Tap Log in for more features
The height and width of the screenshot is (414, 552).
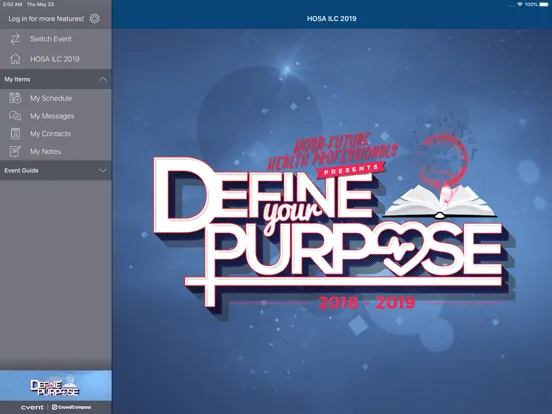coord(46,19)
